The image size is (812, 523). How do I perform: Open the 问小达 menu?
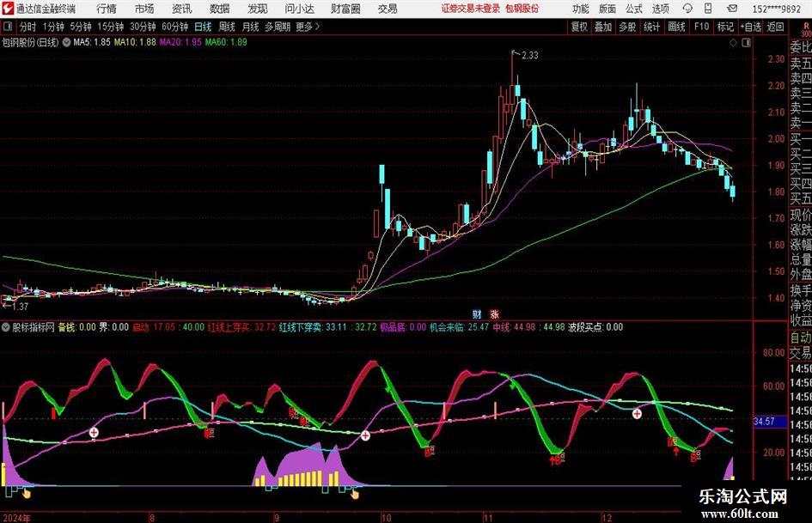coord(299,9)
